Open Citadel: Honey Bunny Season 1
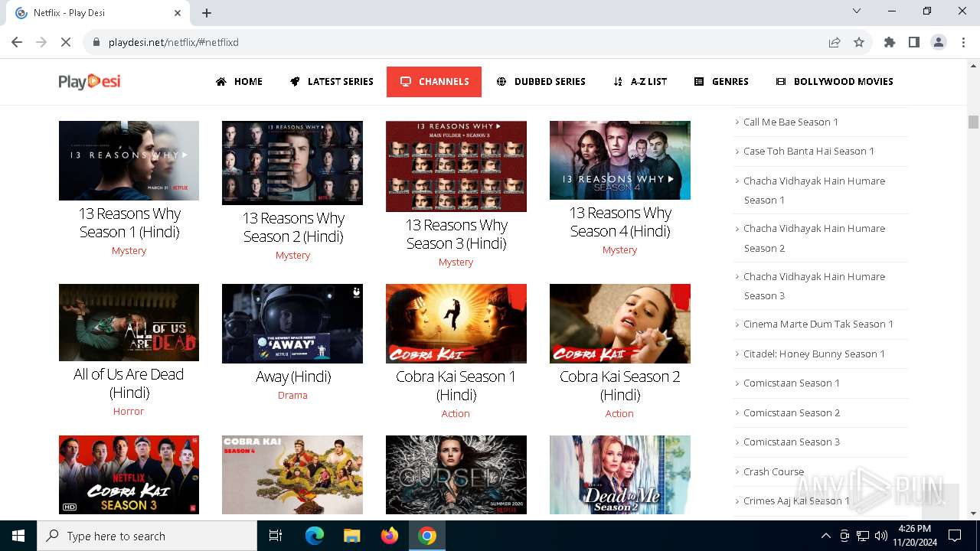Screen dimensions: 980x551 pos(814,354)
